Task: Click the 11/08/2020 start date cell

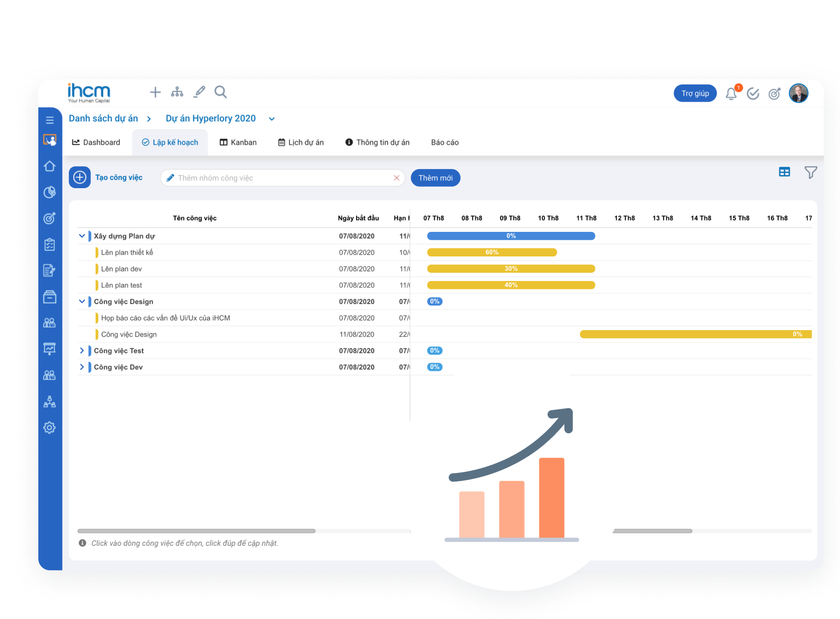Action: tap(357, 335)
